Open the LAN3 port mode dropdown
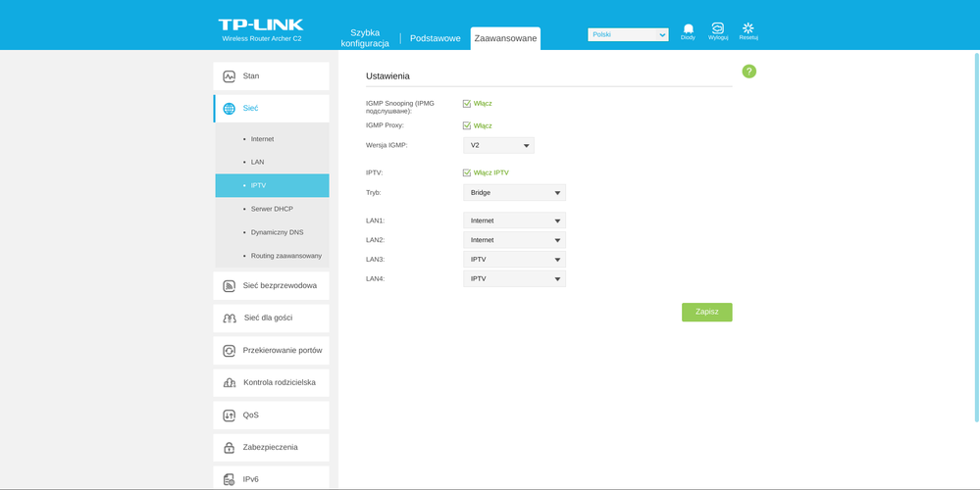The height and width of the screenshot is (490, 980). coord(514,260)
